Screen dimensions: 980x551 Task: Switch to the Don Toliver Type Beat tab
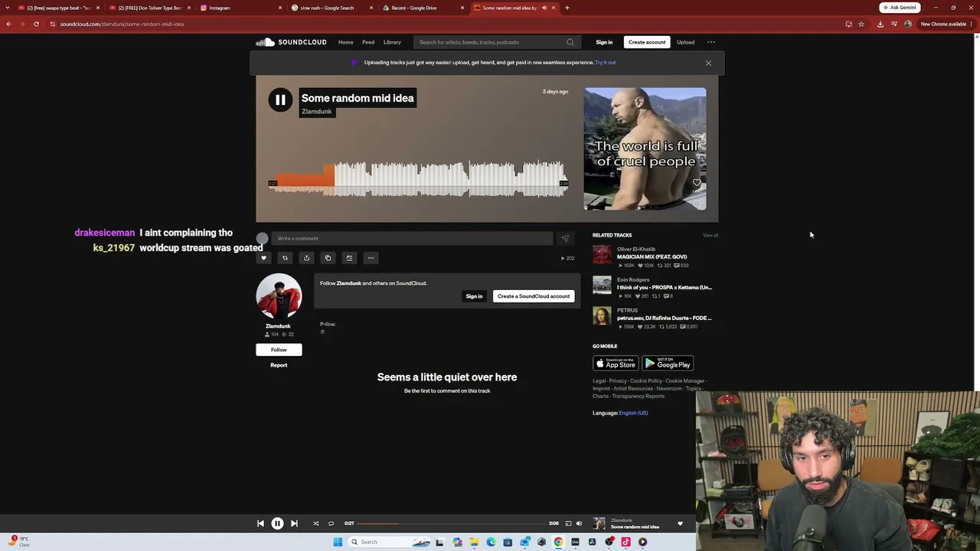149,8
